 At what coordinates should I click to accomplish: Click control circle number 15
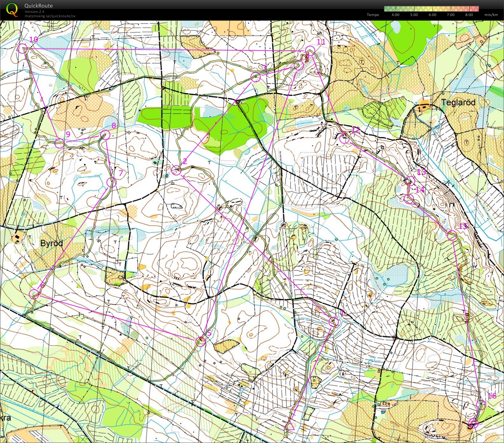click(452, 235)
